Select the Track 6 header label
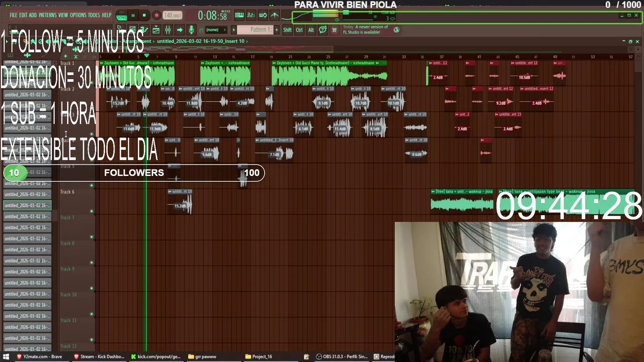Image resolution: width=644 pixels, height=362 pixels. [67, 192]
